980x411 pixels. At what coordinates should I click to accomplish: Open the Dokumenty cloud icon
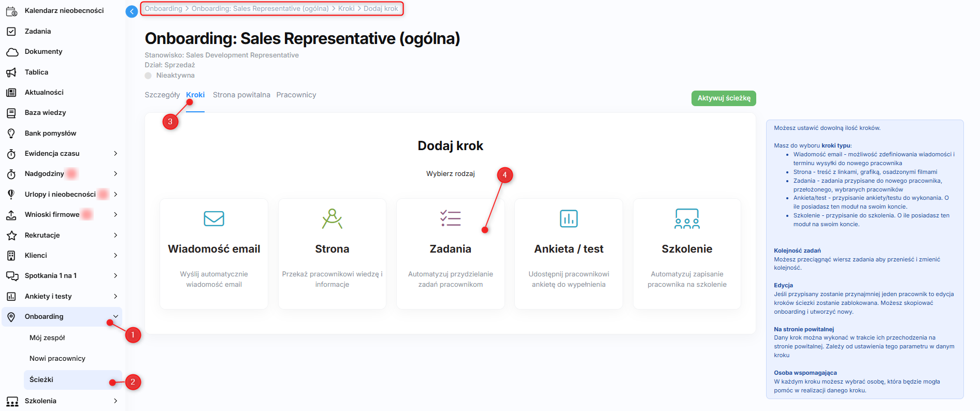(x=11, y=52)
